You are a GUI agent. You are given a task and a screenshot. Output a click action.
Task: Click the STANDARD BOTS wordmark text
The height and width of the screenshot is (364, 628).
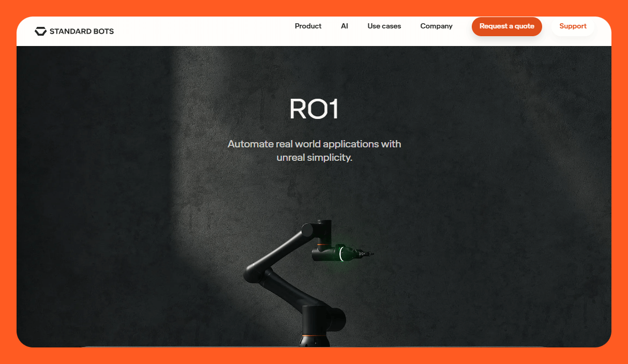pos(82,31)
